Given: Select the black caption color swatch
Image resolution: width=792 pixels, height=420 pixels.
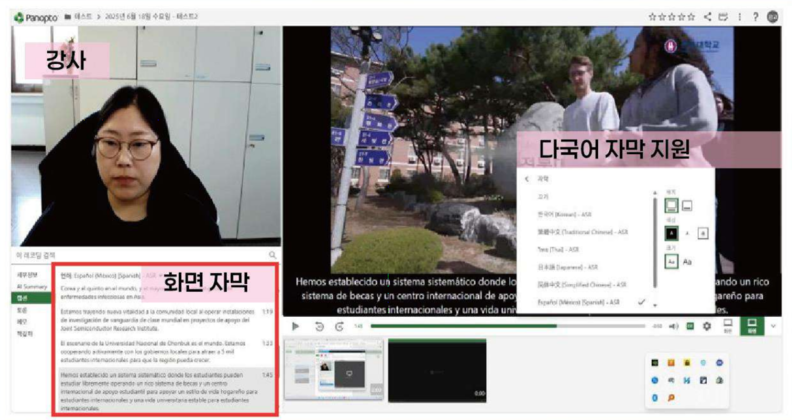Looking at the screenshot, I should tap(671, 232).
